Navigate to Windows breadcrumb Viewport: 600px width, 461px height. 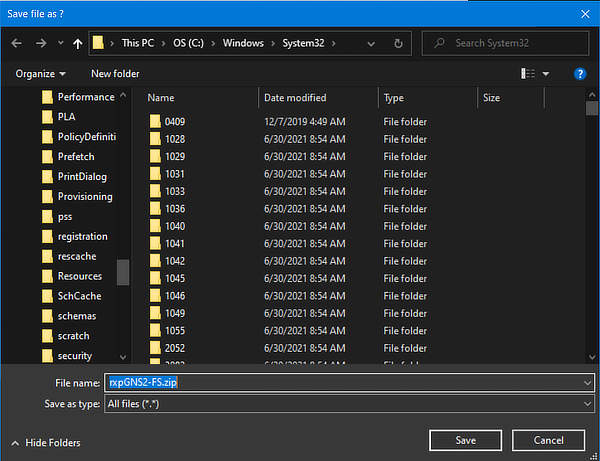click(x=243, y=43)
